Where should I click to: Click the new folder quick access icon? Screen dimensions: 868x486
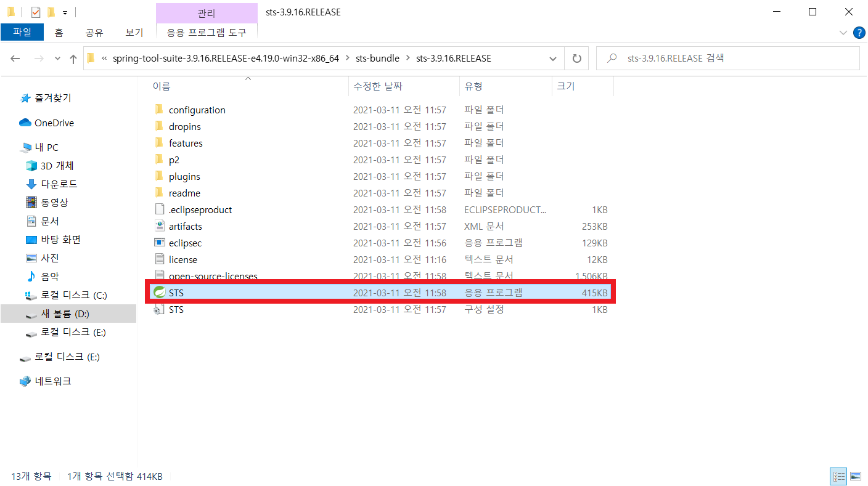point(51,12)
